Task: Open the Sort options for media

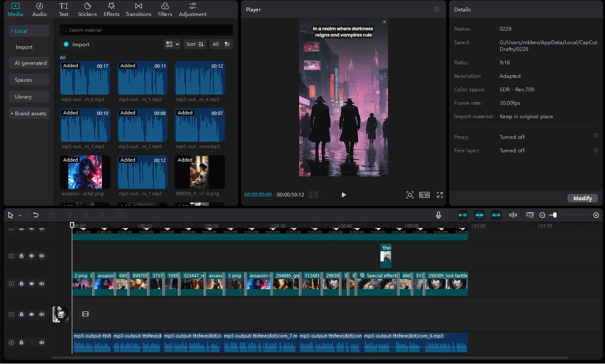Action: pyautogui.click(x=195, y=44)
